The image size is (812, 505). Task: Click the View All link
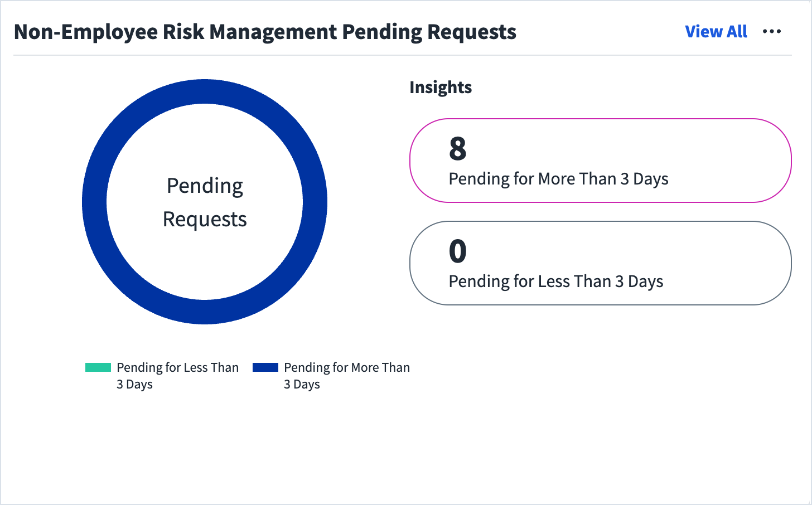point(716,32)
